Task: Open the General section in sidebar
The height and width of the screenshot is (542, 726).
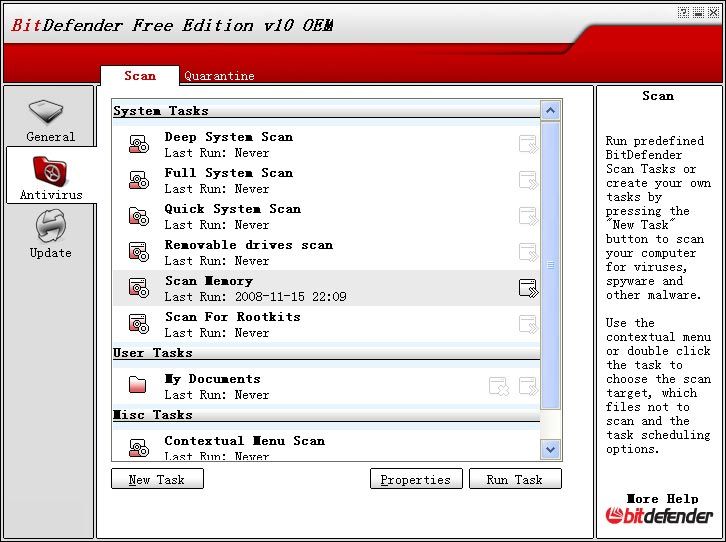Action: click(50, 120)
